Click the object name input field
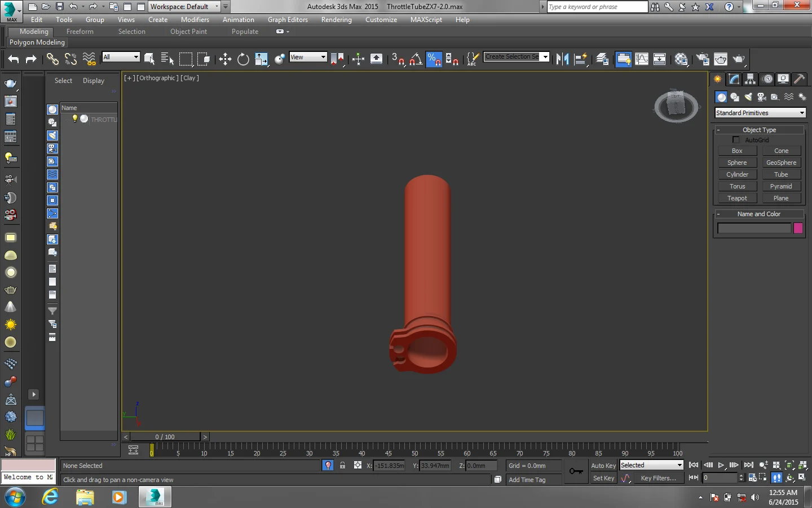 point(754,228)
